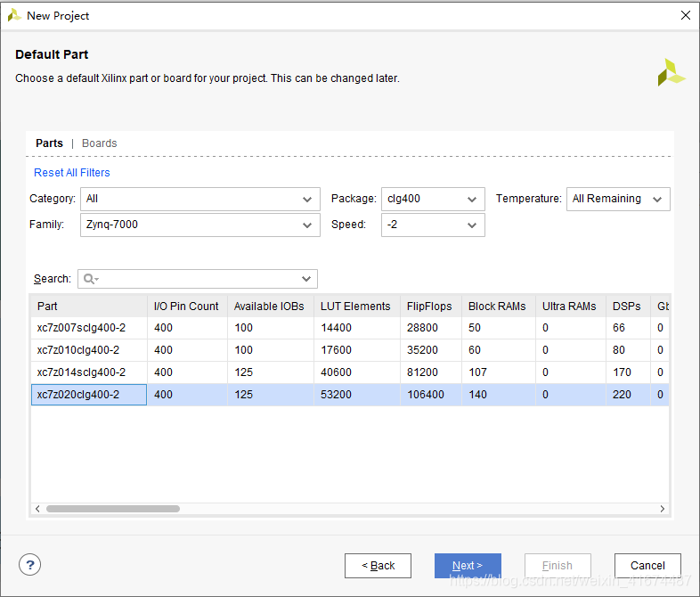Click Block RAMs value 107

click(x=477, y=372)
